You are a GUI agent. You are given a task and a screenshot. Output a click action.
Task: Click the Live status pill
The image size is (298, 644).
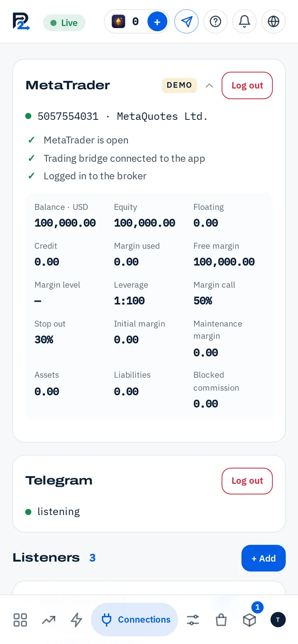pos(64,23)
